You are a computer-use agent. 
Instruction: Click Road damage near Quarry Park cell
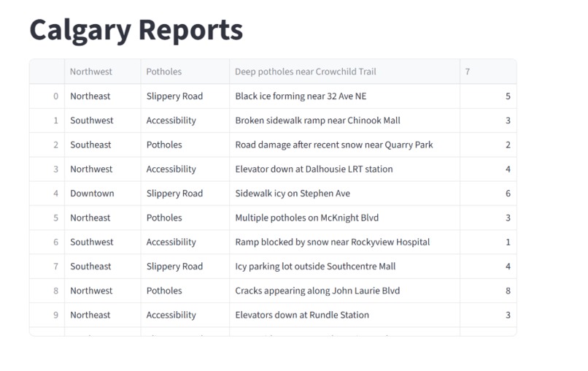[x=344, y=145]
